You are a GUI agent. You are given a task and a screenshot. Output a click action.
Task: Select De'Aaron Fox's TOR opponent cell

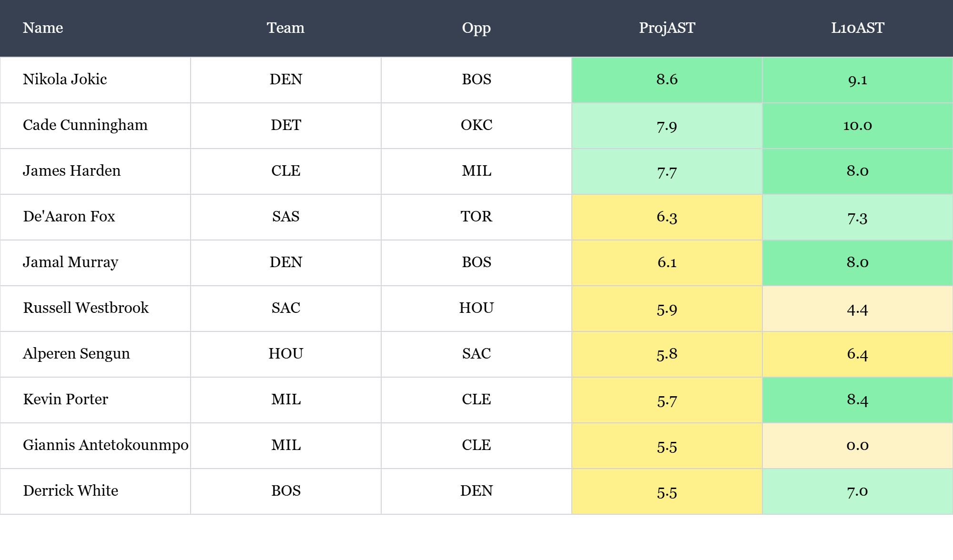pyautogui.click(x=476, y=216)
